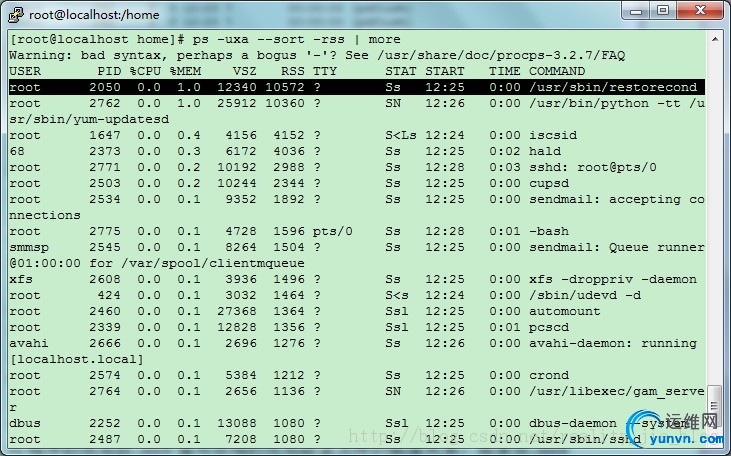Click the PID 2050 cell
The height and width of the screenshot is (456, 731).
click(104, 87)
